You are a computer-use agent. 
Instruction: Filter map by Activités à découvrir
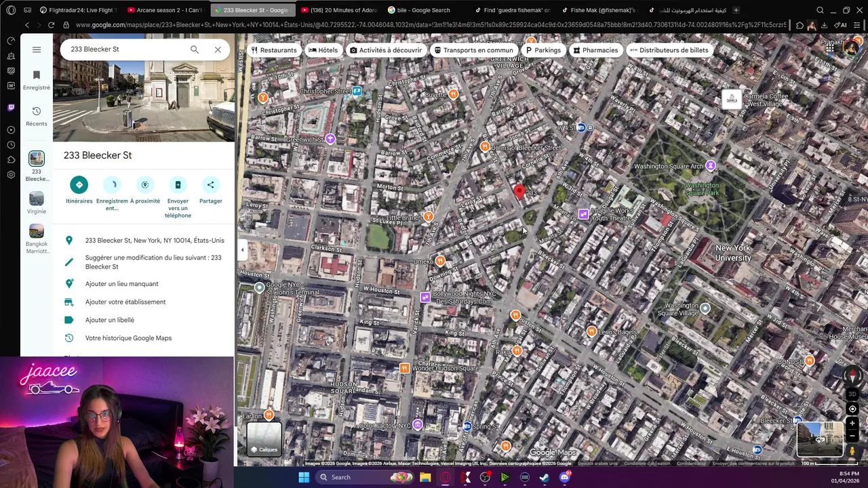point(386,50)
